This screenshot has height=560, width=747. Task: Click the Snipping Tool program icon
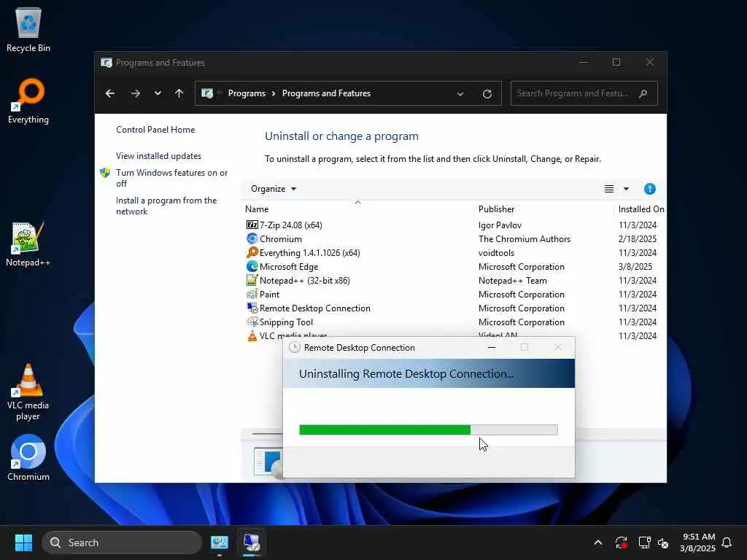(252, 322)
